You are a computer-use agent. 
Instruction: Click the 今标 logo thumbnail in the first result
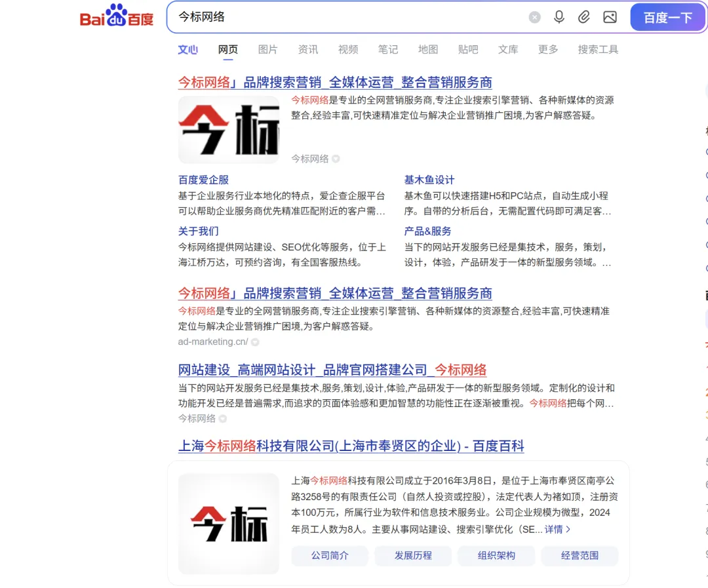(x=229, y=129)
